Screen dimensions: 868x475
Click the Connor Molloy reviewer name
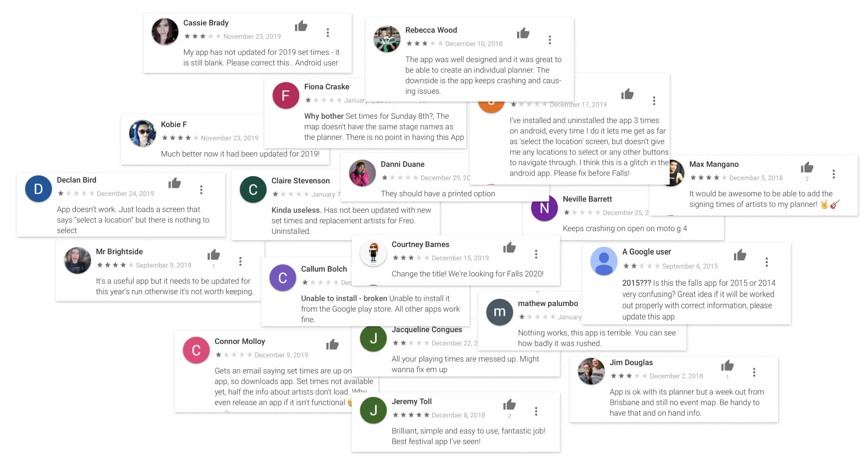click(x=239, y=342)
